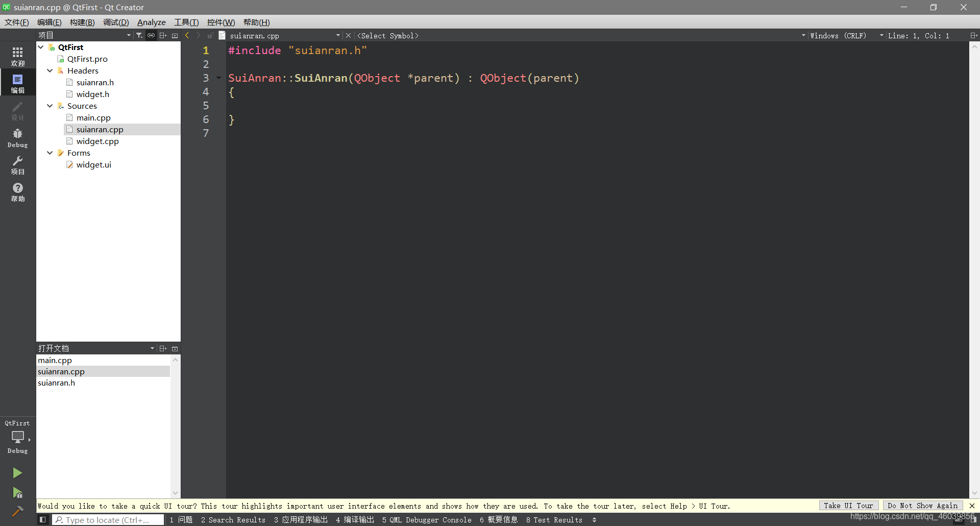This screenshot has width=980, height=526.
Task: Split the Open Documents panel
Action: click(163, 348)
